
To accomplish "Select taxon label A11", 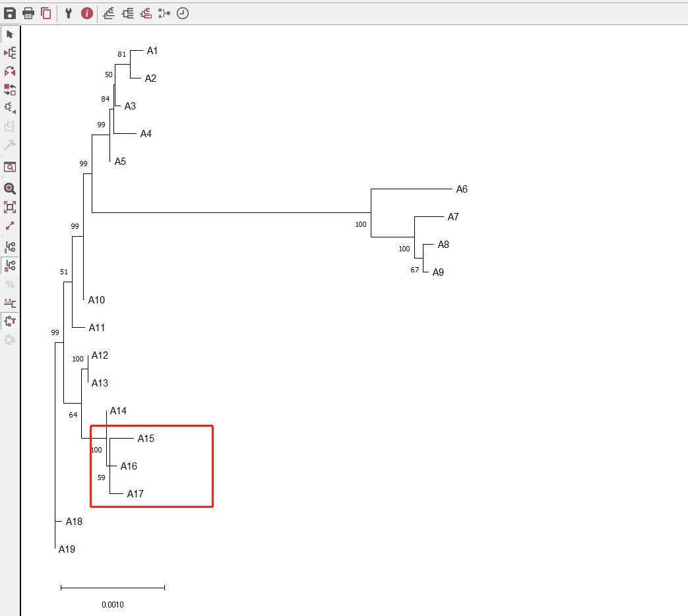I will pos(96,327).
